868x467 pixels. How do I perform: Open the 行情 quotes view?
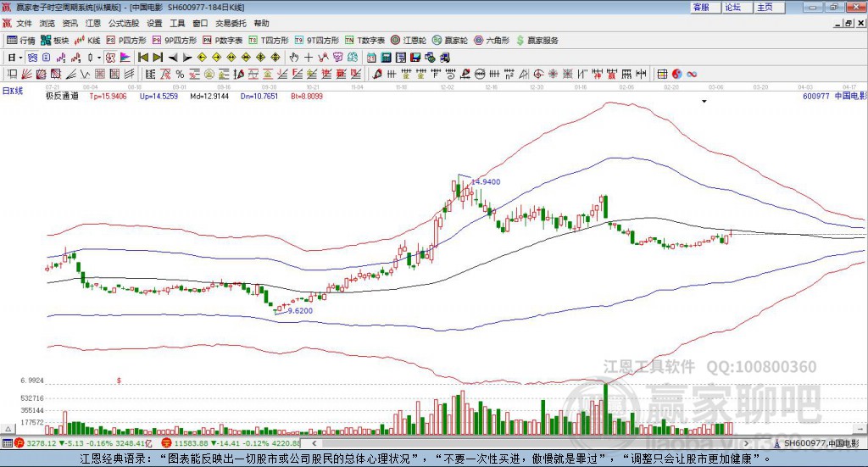(x=20, y=41)
